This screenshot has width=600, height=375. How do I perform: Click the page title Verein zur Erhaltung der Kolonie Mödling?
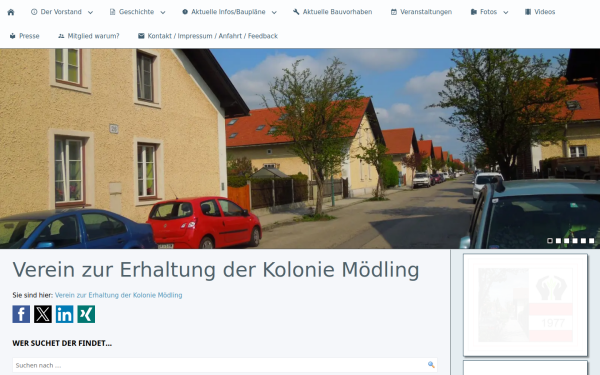[216, 270]
